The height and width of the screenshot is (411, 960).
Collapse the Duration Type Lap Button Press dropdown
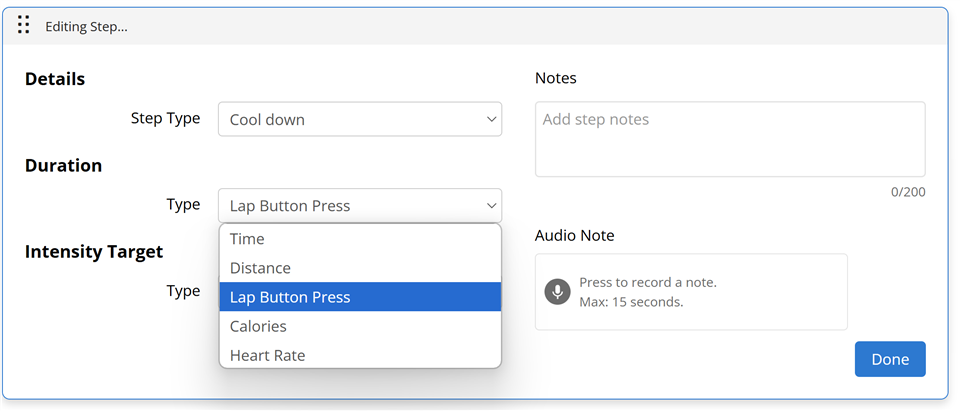[x=360, y=206]
